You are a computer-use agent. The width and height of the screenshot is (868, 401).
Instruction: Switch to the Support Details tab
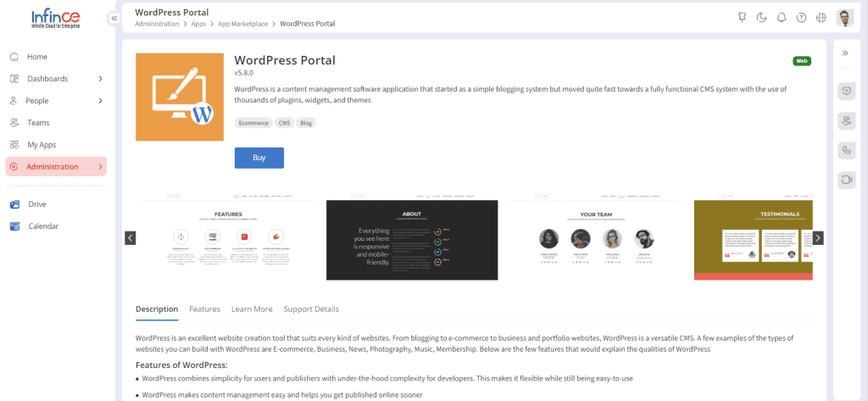pyautogui.click(x=311, y=309)
